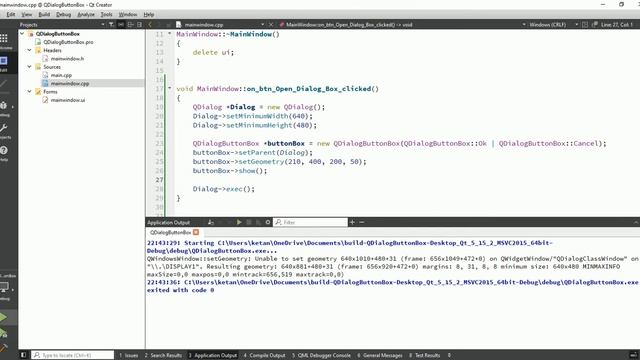Close the mainwindow.cpp document

(271, 24)
